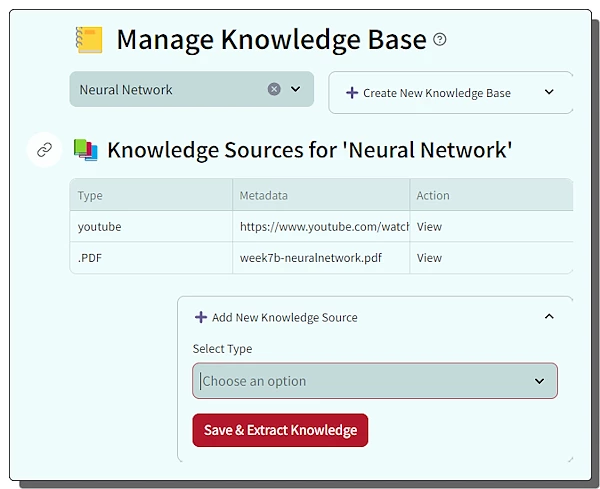Click the Select Type dropdown arrow
600x489 pixels.
point(540,381)
